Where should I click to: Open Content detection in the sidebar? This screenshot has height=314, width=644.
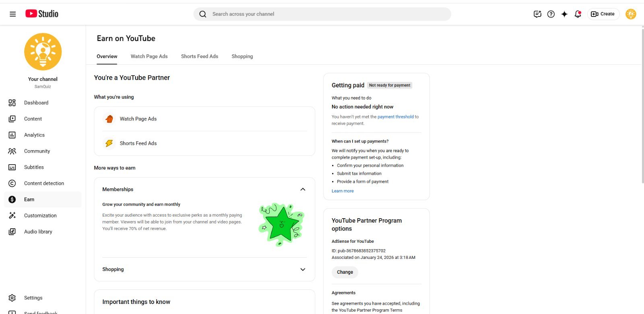pos(43,183)
